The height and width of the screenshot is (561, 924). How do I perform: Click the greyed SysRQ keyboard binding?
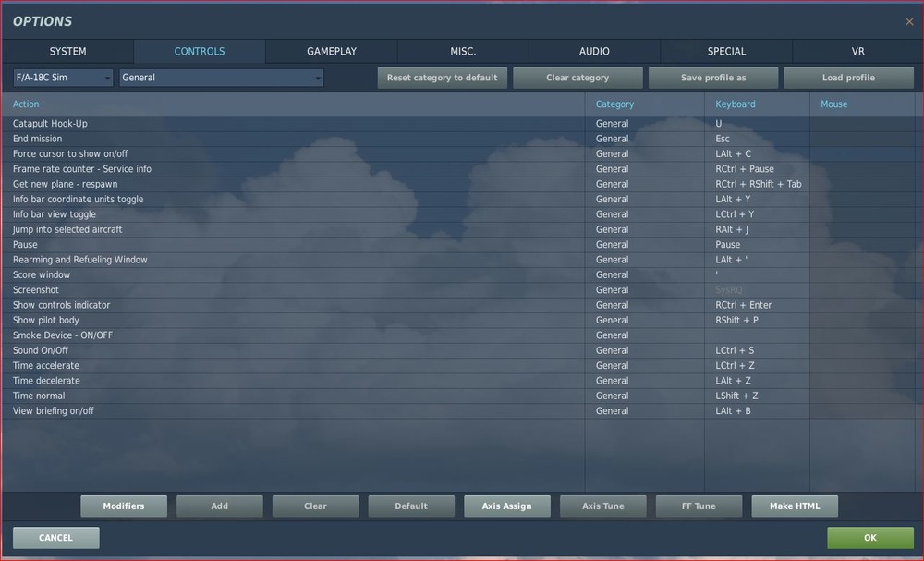pyautogui.click(x=758, y=290)
